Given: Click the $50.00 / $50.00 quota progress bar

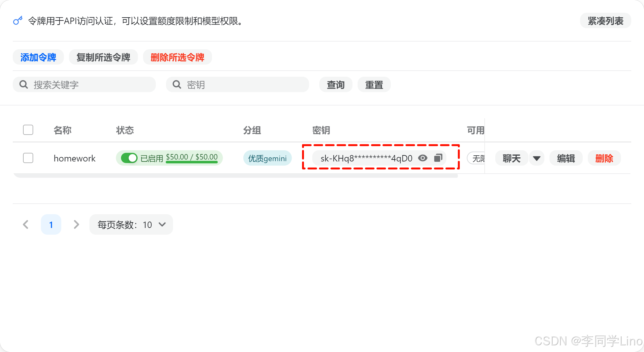Looking at the screenshot, I should [x=192, y=162].
